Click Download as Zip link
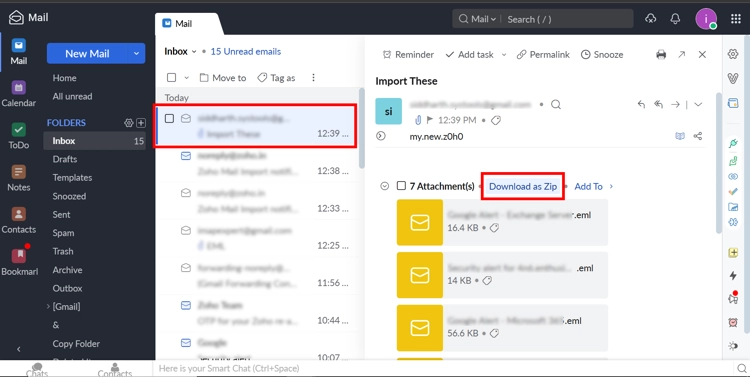This screenshot has height=377, width=750. [523, 187]
